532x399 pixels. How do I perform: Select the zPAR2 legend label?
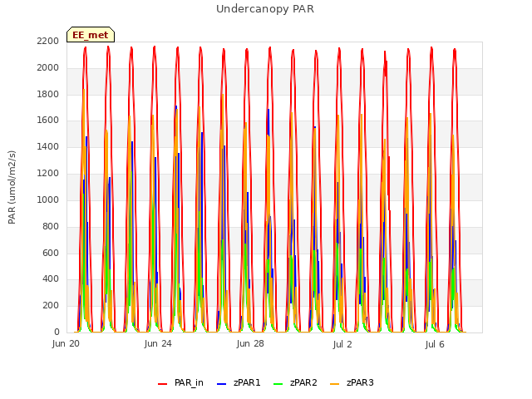(303, 382)
